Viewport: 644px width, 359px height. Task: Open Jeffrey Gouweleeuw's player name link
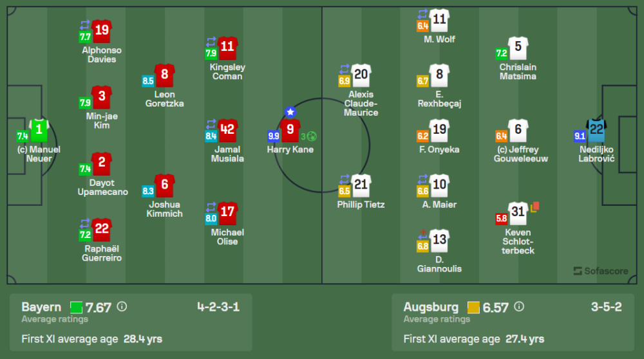(518, 154)
